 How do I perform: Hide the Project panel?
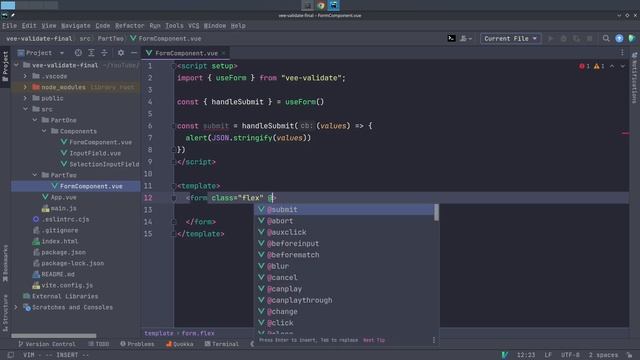(x=134, y=53)
